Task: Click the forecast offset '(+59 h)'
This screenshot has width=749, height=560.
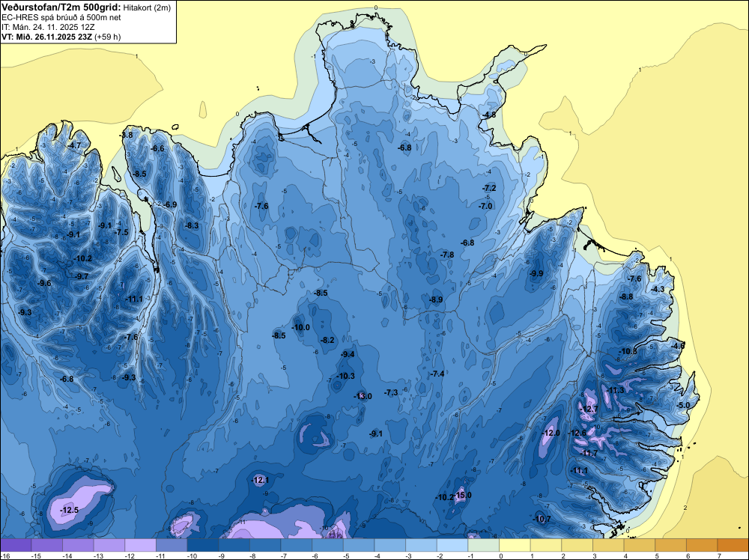Action: click(107, 37)
